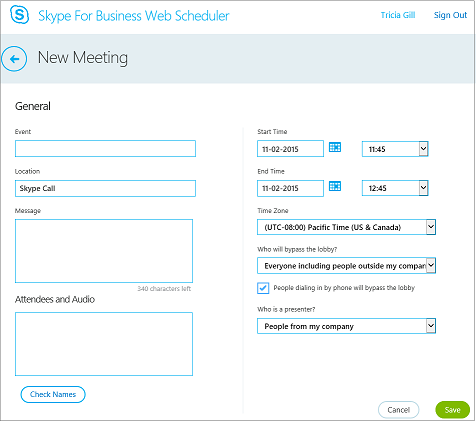Viewport: 476px width, 422px height.
Task: Go back using the arrow circle icon
Action: point(14,59)
